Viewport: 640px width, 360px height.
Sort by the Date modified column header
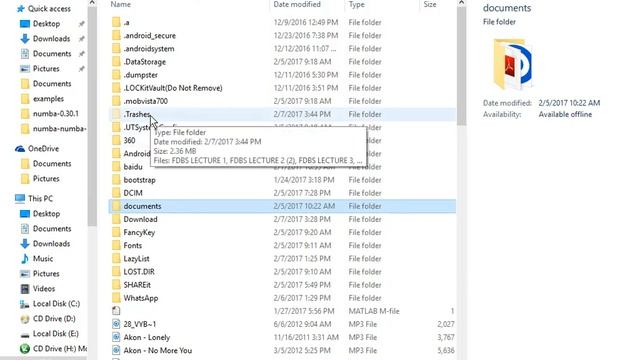[x=297, y=4]
